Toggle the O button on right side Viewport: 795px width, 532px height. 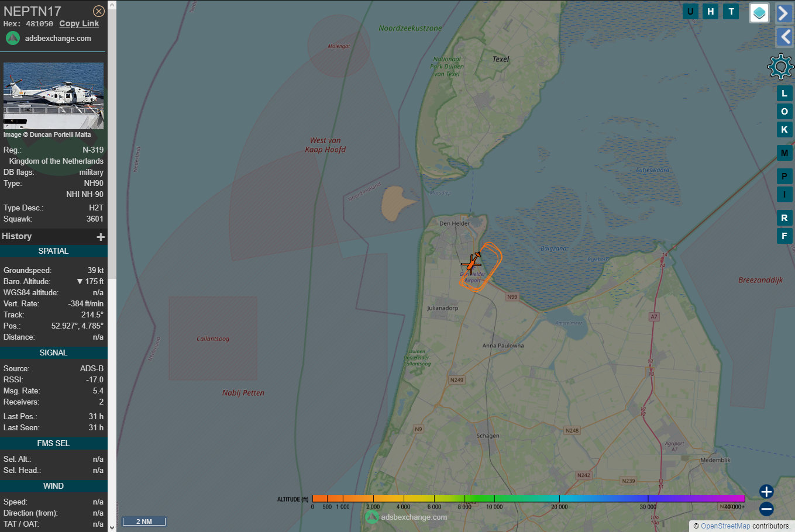pyautogui.click(x=784, y=112)
